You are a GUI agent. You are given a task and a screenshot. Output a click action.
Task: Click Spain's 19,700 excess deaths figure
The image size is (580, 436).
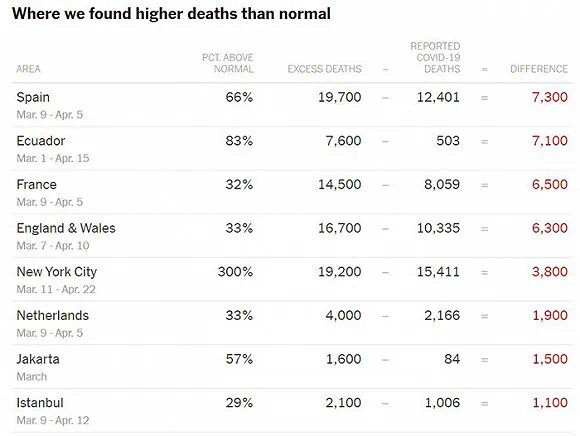tap(340, 97)
